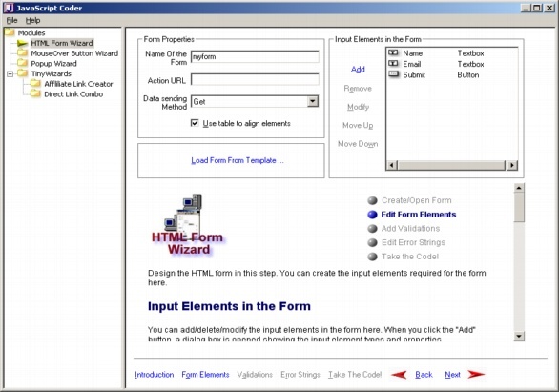Click the Take The Code! step link

coord(355,375)
